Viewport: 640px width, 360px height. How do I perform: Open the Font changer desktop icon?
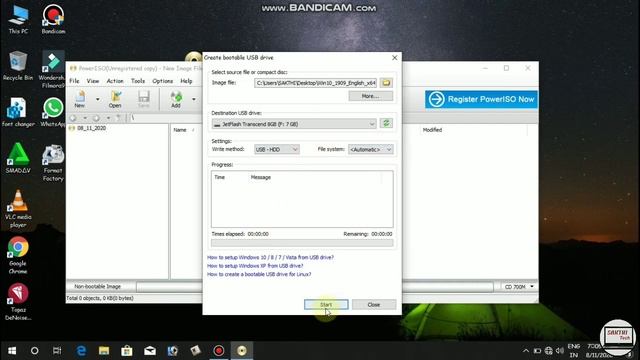(18, 112)
